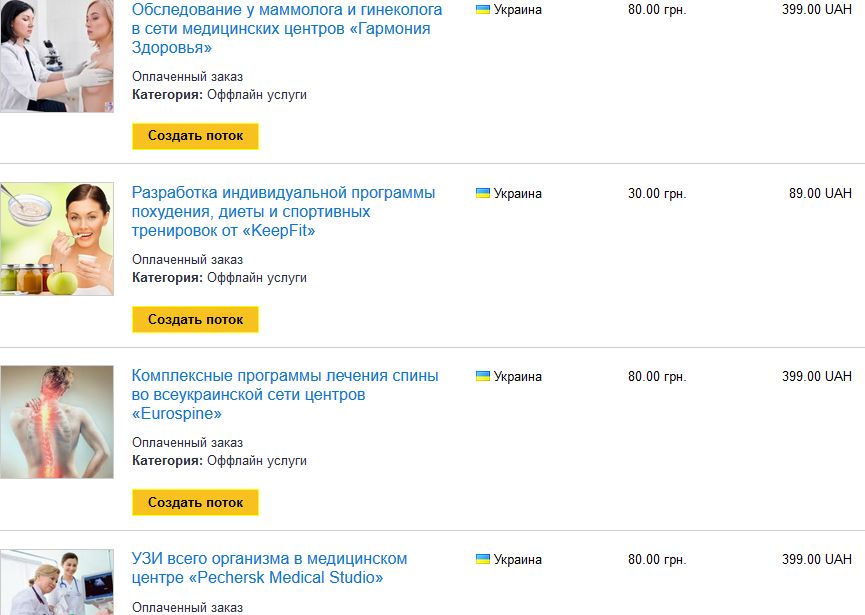865x615 pixels.
Task: Click «Оплаченный заказ» text under Eurospine offer
Action: point(188,442)
